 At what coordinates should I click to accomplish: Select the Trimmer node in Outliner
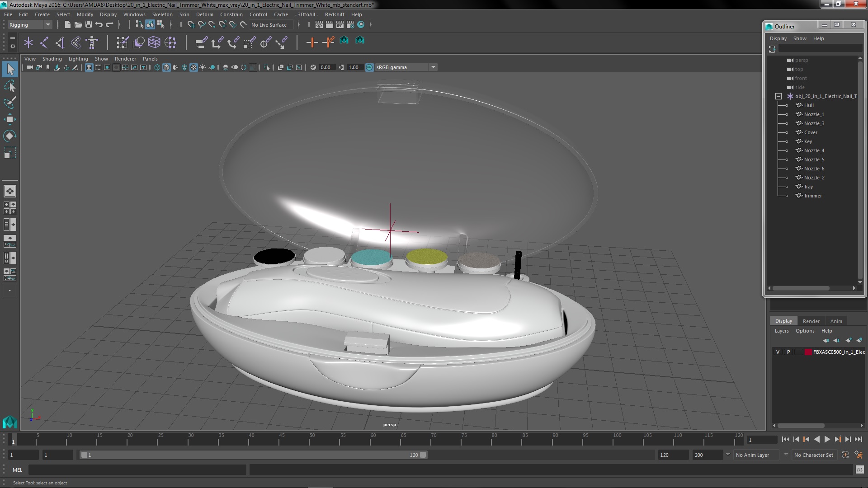[x=813, y=196]
